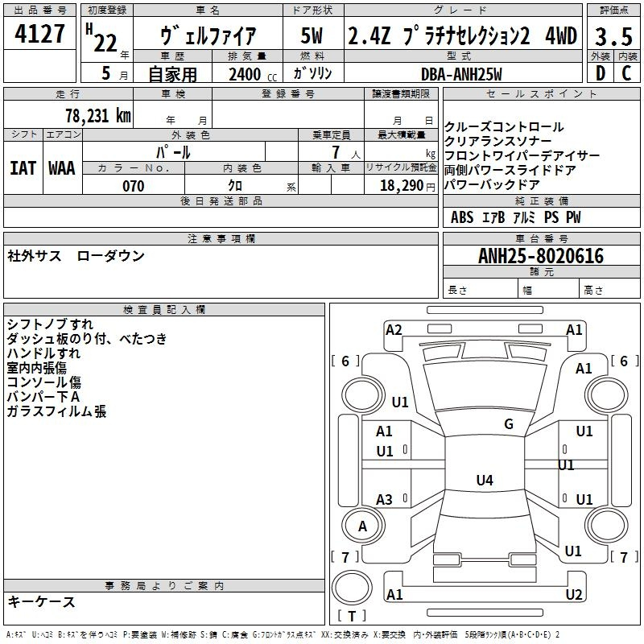Click chassis number ANH25-8020616

[x=541, y=256]
